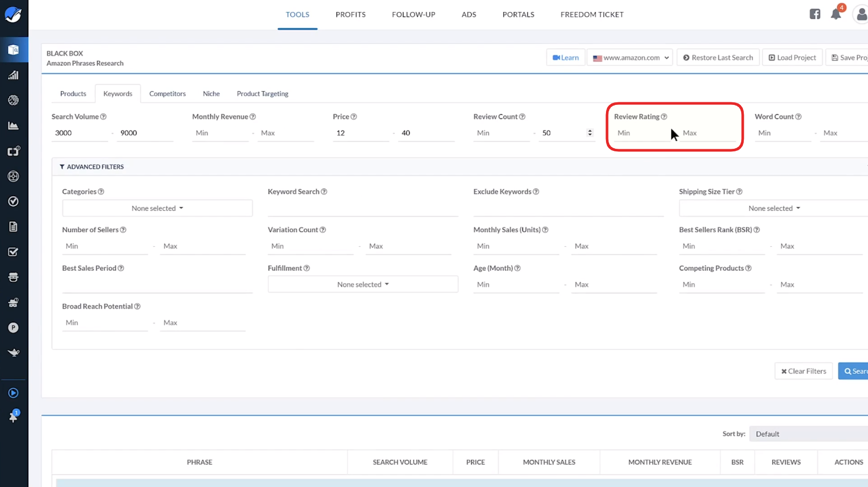This screenshot has height=487, width=868.
Task: Click the Load Project button
Action: pyautogui.click(x=792, y=57)
